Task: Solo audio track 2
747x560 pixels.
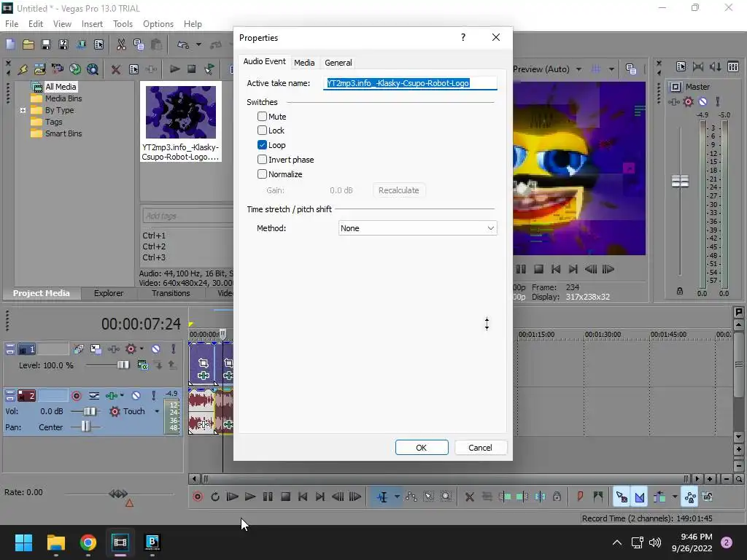Action: coord(153,395)
